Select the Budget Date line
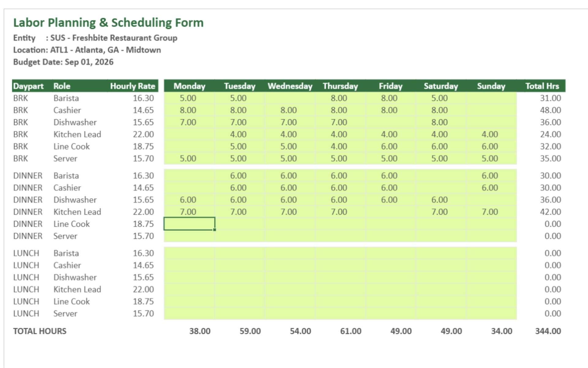 point(63,62)
